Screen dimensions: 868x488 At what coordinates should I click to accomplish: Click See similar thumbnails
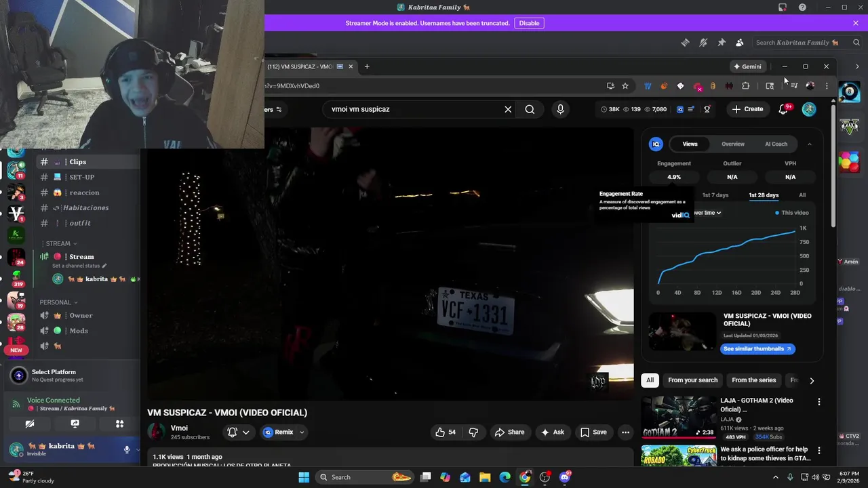coord(757,349)
